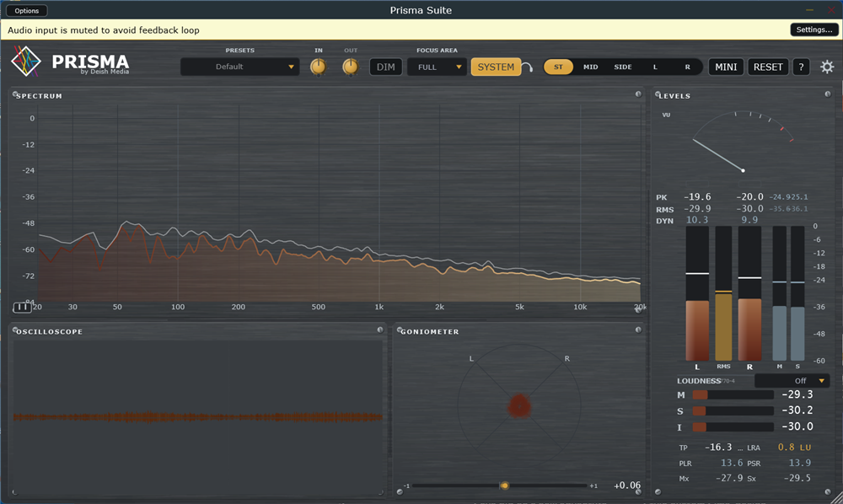
Task: Click the OSCILLOSCOPE panel title
Action: coord(49,331)
